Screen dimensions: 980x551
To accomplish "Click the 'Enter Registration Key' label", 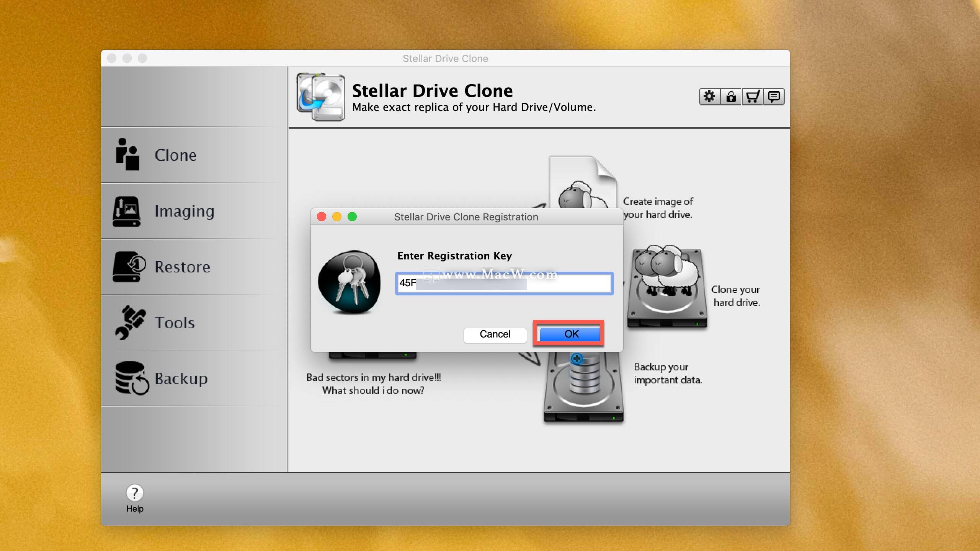I will (x=454, y=256).
